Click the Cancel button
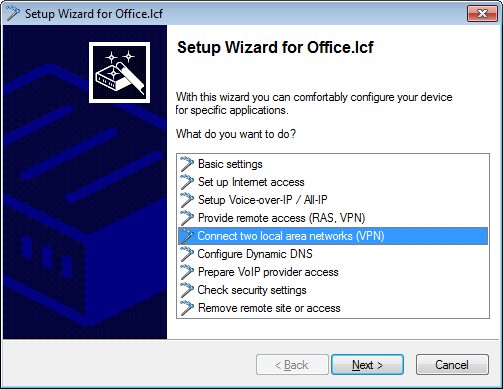The height and width of the screenshot is (389, 503). 452,365
